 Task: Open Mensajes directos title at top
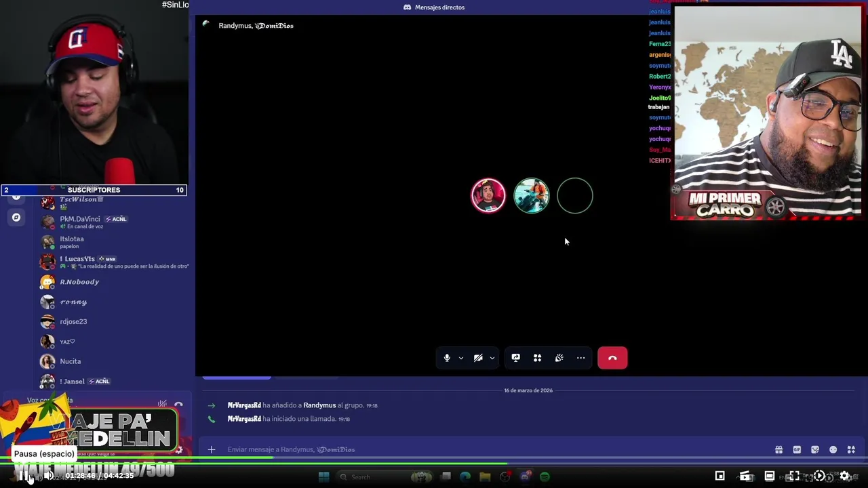[434, 7]
